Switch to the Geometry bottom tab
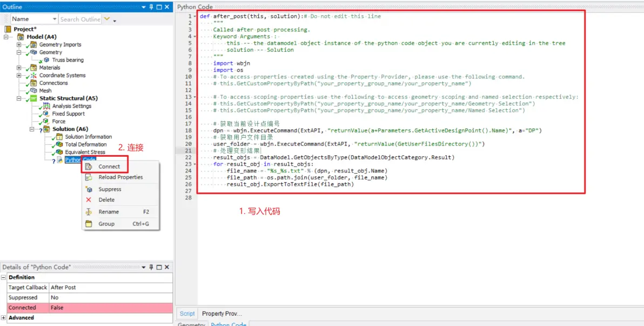The width and height of the screenshot is (644, 326). tap(191, 324)
